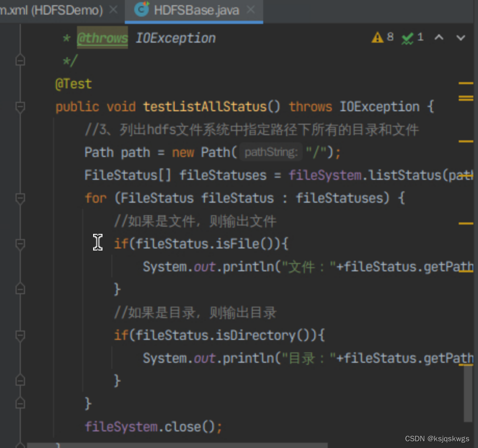Click the Gradle icon on HDFSBase.java tab
The width and height of the screenshot is (478, 448).
coord(141,9)
